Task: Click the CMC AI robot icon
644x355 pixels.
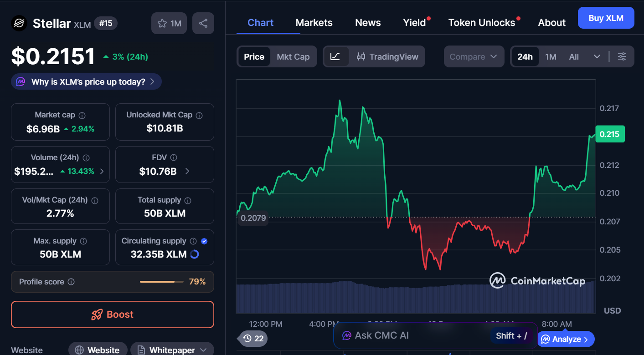Action: tap(347, 335)
